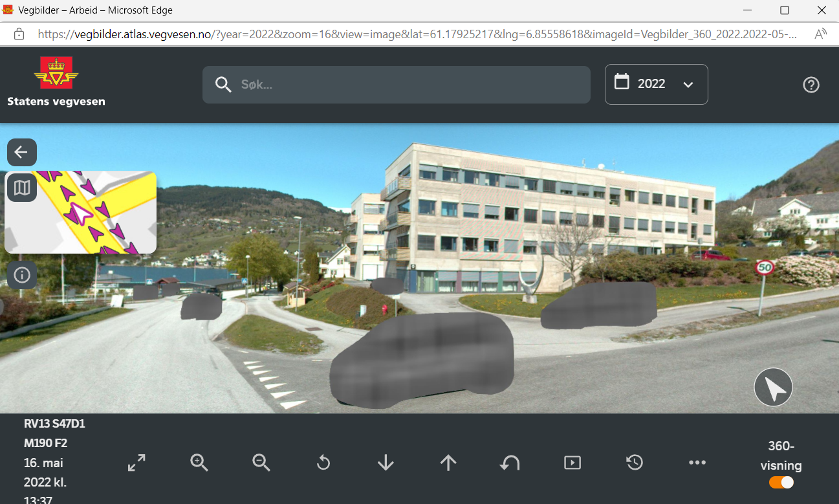Show image details via the info icon

coord(21,275)
